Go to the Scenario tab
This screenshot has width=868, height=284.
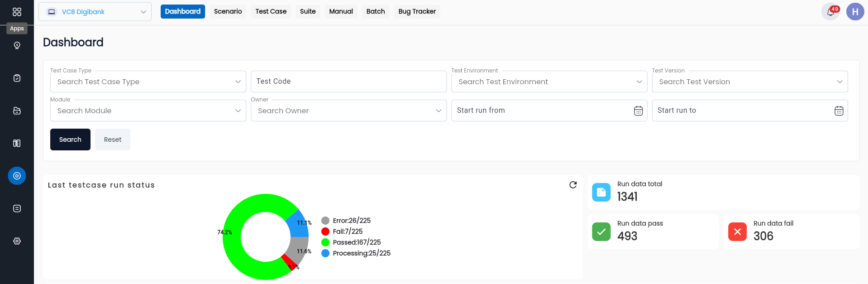(228, 11)
